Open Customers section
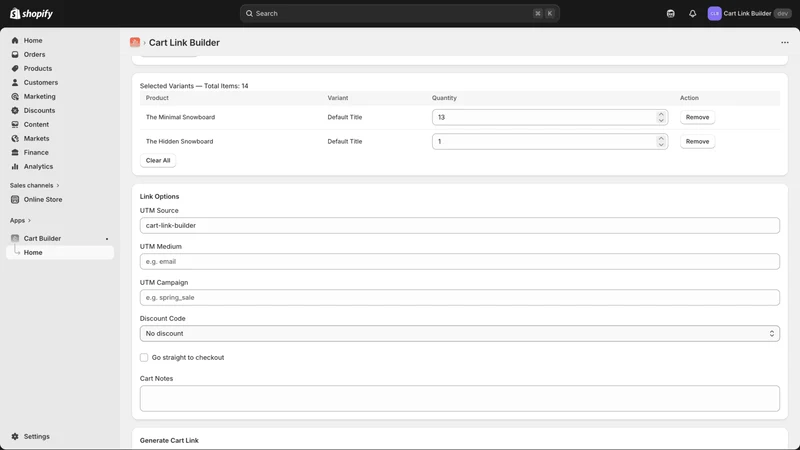 tap(40, 82)
